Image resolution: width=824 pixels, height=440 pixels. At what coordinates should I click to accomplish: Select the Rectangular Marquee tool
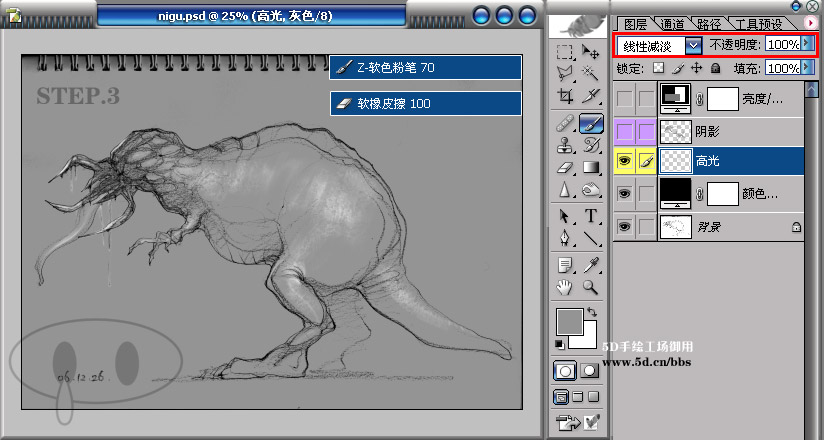[565, 52]
